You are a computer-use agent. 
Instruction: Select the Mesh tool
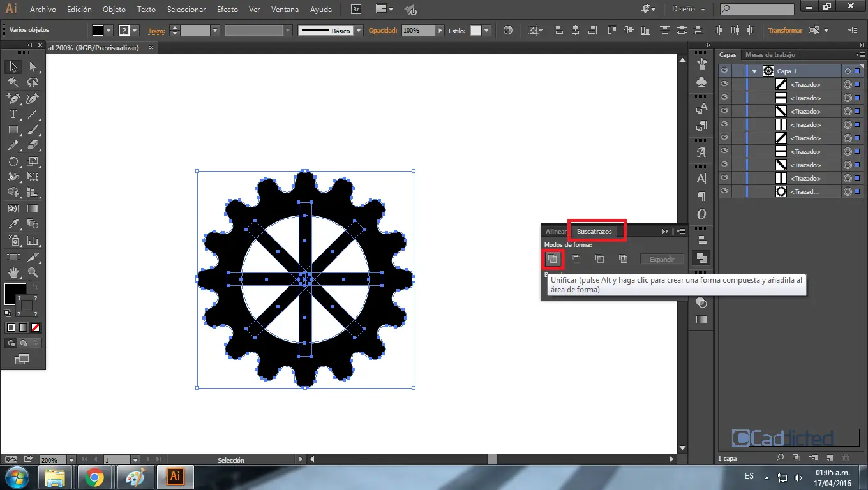pyautogui.click(x=13, y=209)
